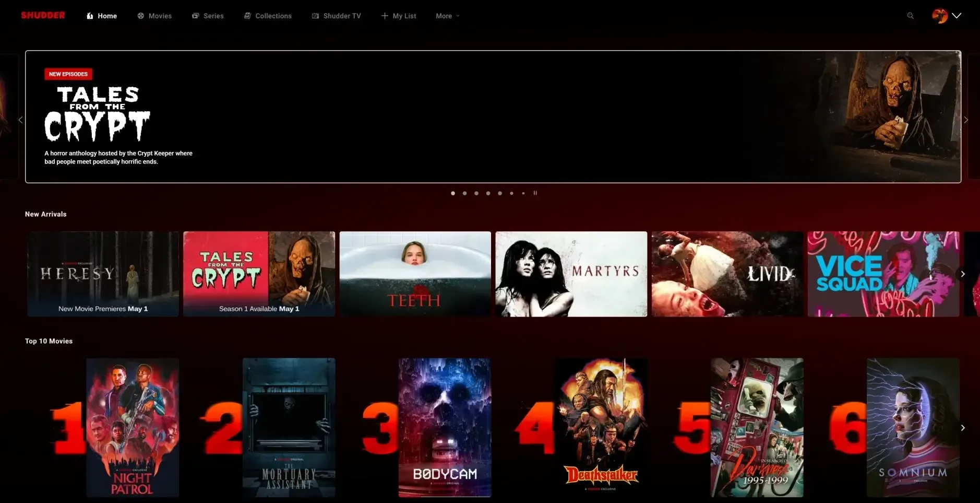Open the Series section
Image resolution: width=980 pixels, height=503 pixels.
tap(208, 16)
